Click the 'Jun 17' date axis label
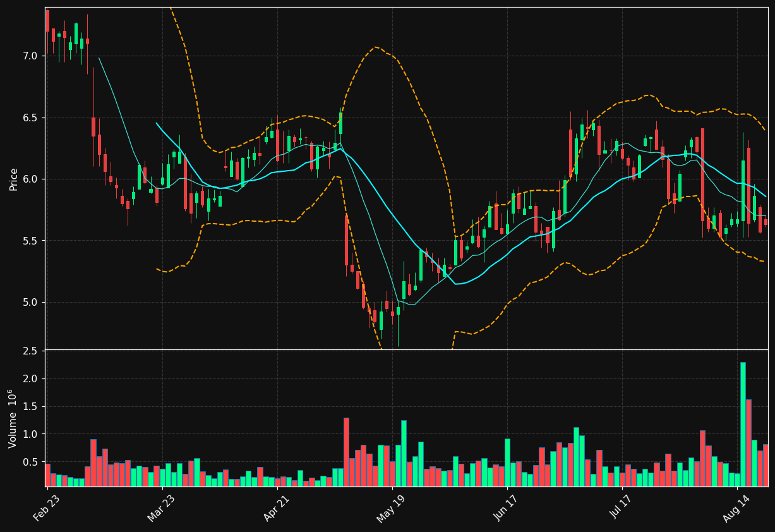This screenshot has width=775, height=532. tap(508, 509)
